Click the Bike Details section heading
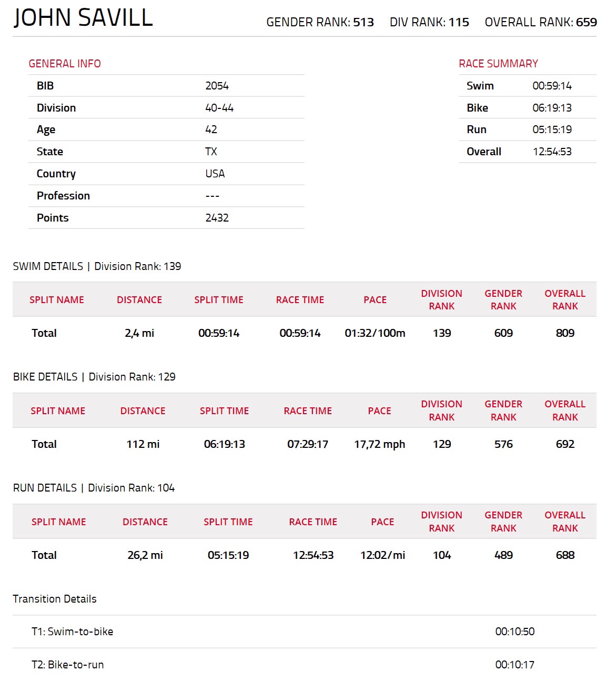 pos(94,377)
